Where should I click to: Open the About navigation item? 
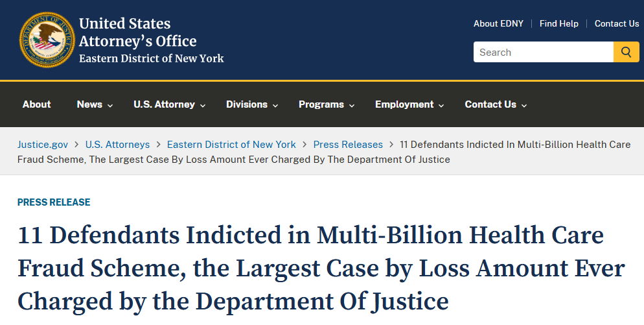[x=36, y=104]
